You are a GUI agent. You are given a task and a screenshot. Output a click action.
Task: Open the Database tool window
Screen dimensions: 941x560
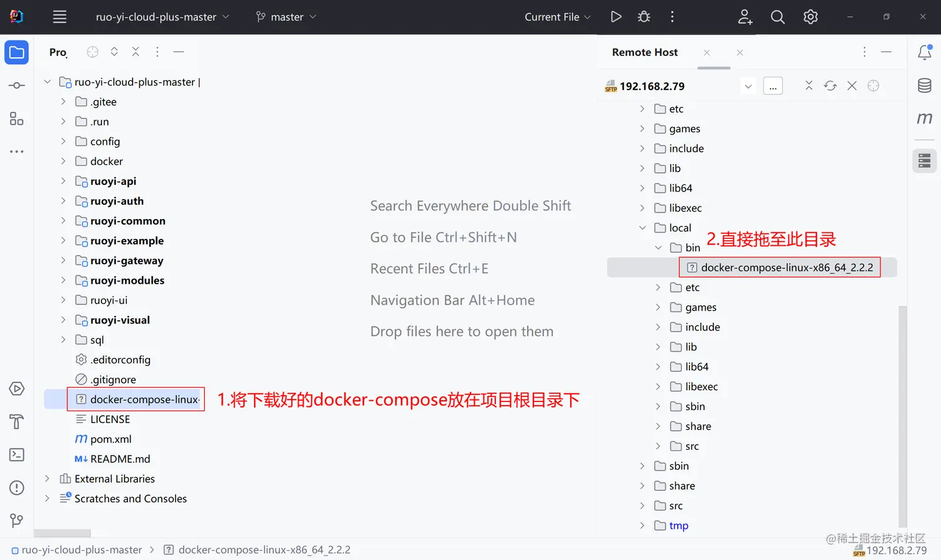point(925,85)
